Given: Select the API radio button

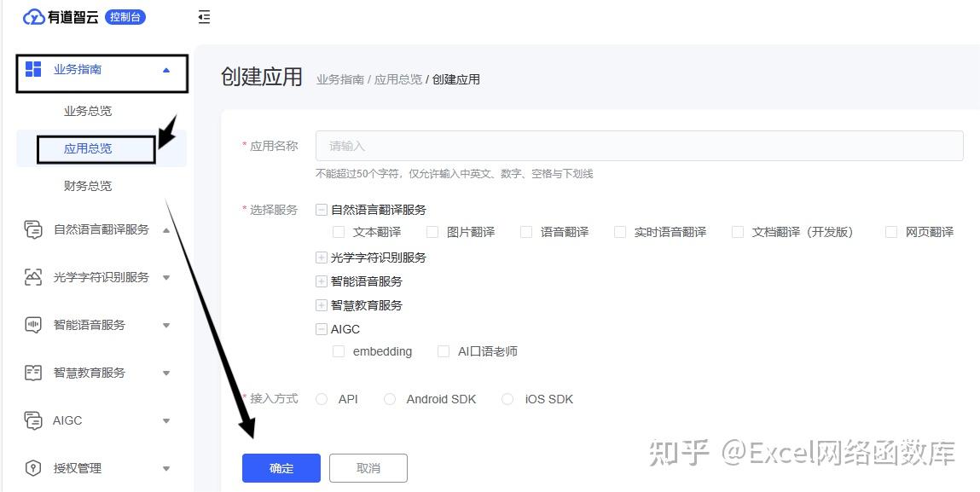Looking at the screenshot, I should click(x=322, y=399).
